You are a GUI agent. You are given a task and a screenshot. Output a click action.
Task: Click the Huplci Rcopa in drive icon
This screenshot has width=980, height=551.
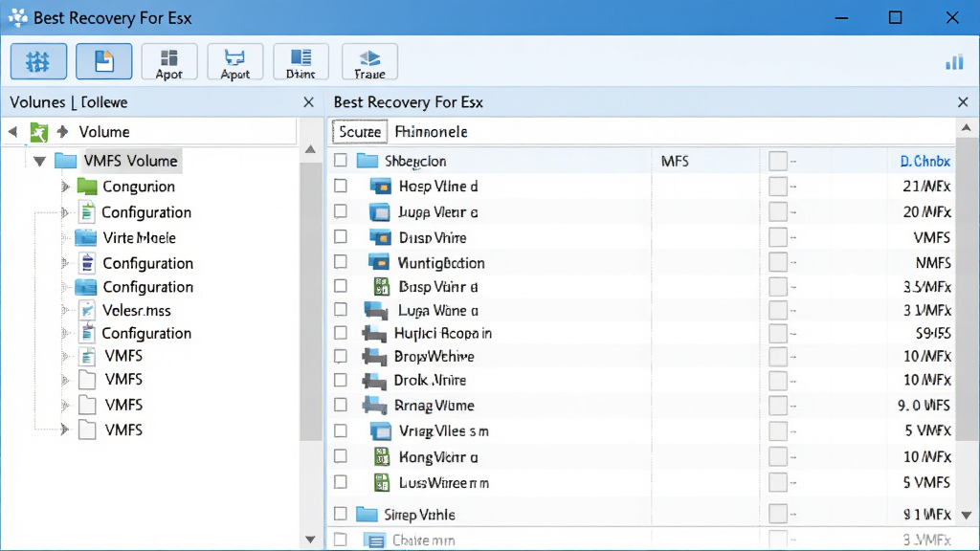click(374, 334)
